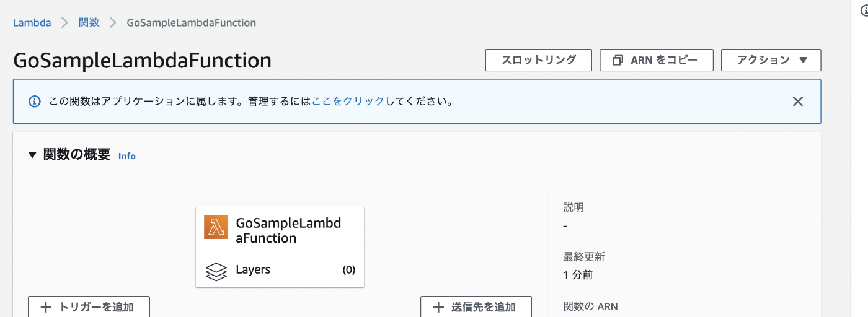868x317 pixels.
Task: Click the 1 分前 last updated value
Action: [x=578, y=275]
